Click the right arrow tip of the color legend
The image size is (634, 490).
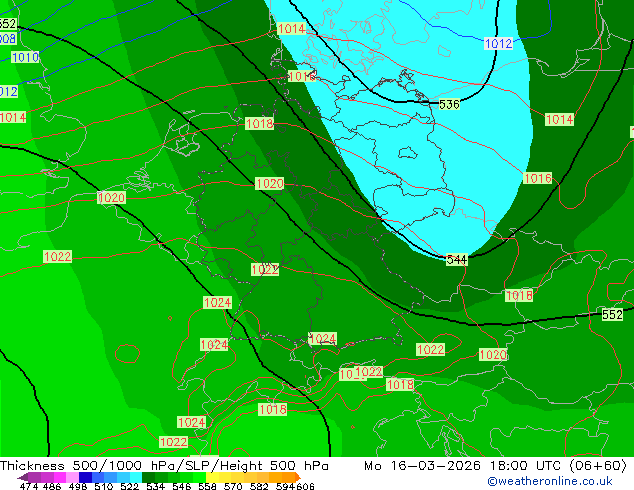299,477
